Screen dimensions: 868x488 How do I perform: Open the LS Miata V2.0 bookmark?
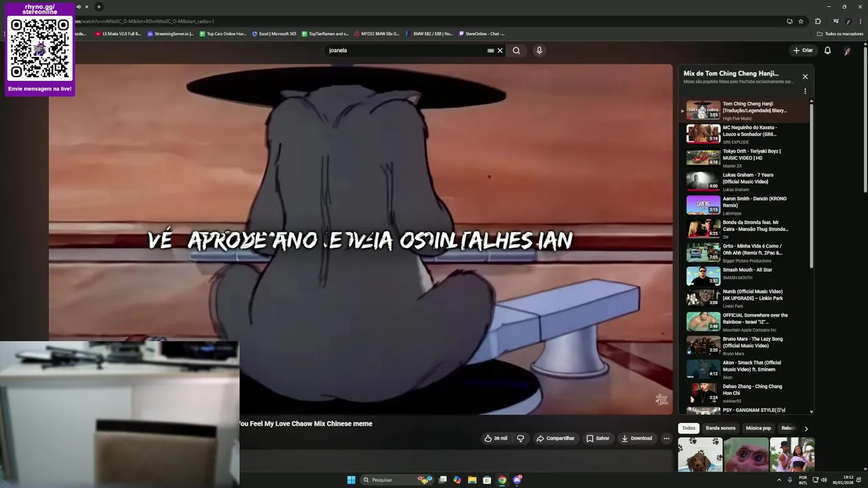[x=118, y=34]
